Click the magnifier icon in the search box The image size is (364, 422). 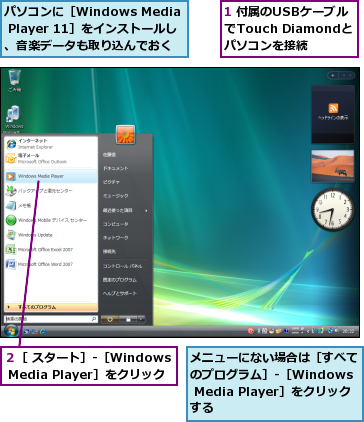click(94, 319)
